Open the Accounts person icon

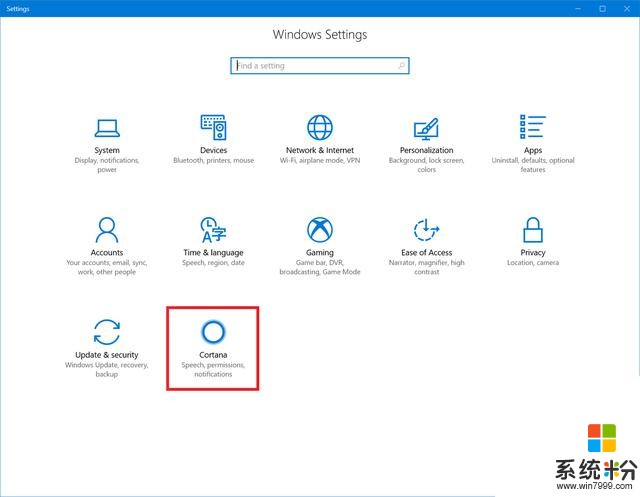pos(107,230)
